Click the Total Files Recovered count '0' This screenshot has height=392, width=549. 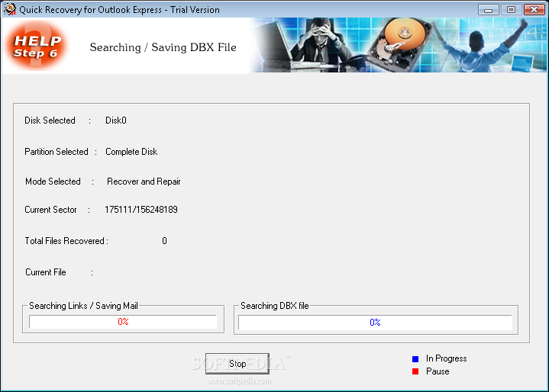[165, 241]
